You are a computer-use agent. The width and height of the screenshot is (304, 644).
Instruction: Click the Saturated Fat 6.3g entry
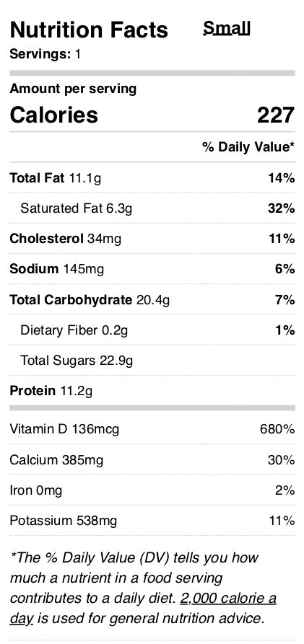(x=76, y=208)
